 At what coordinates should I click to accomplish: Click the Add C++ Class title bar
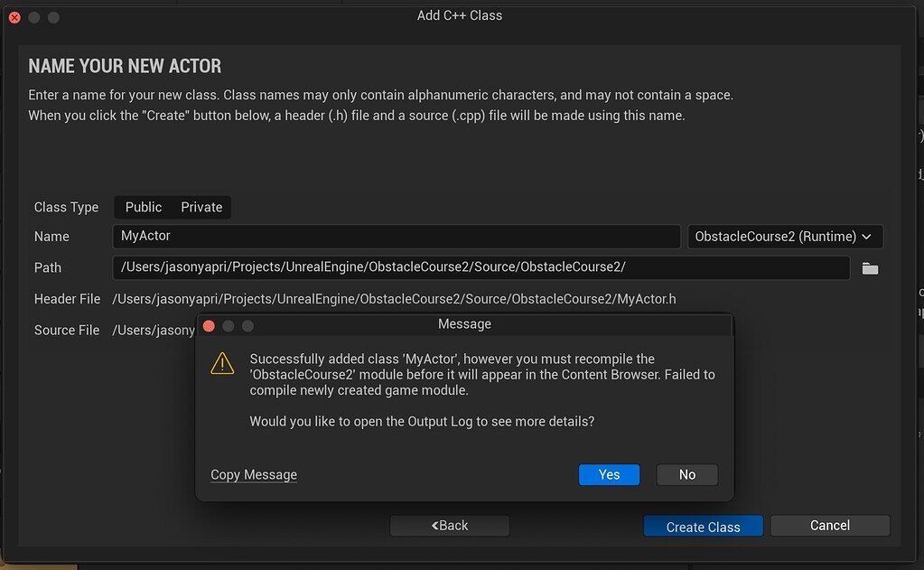coord(459,15)
